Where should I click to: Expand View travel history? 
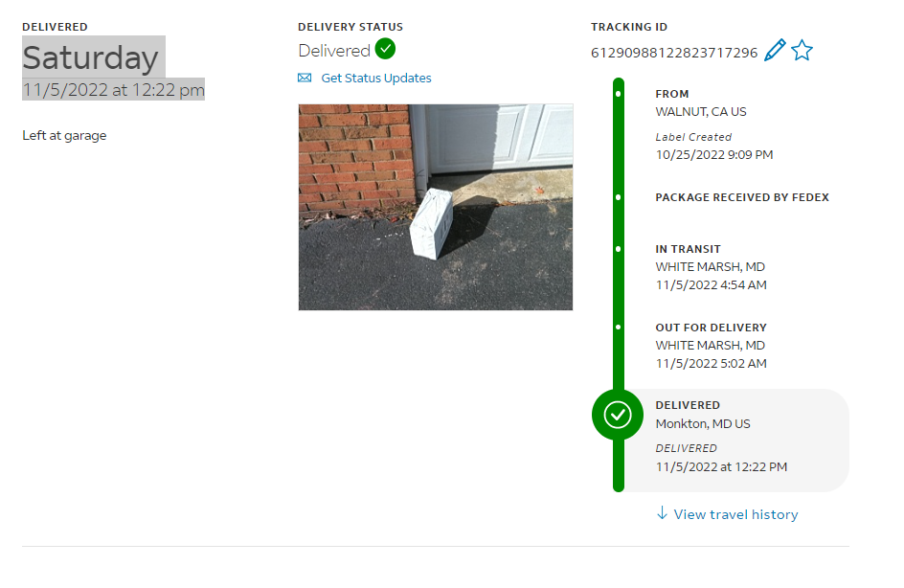pyautogui.click(x=735, y=514)
